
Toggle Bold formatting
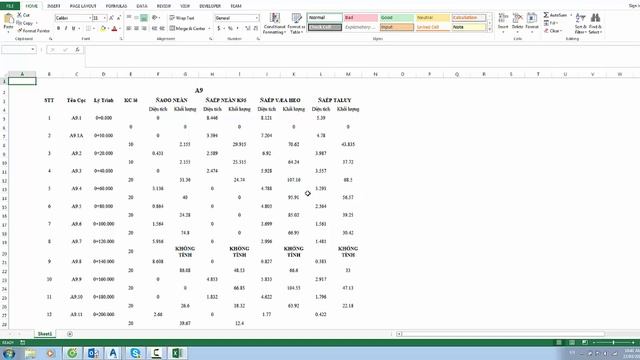tap(58, 29)
